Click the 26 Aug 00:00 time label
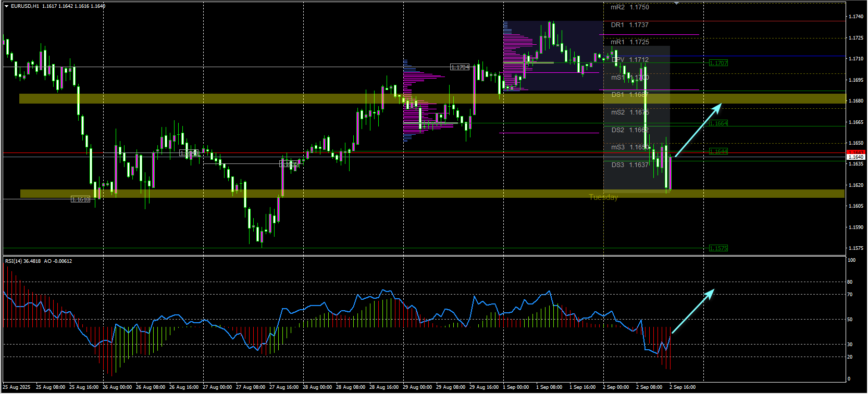Viewport: 868px width, 394px height. click(117, 387)
